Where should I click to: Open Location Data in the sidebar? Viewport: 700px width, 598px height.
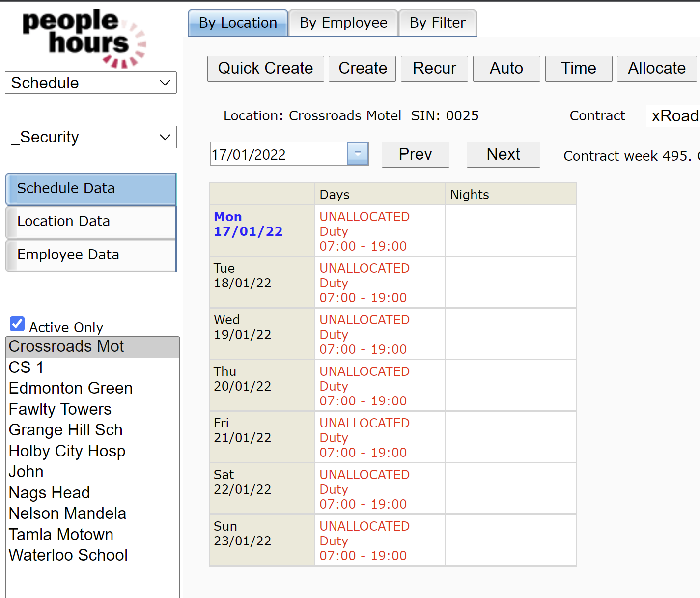point(91,222)
